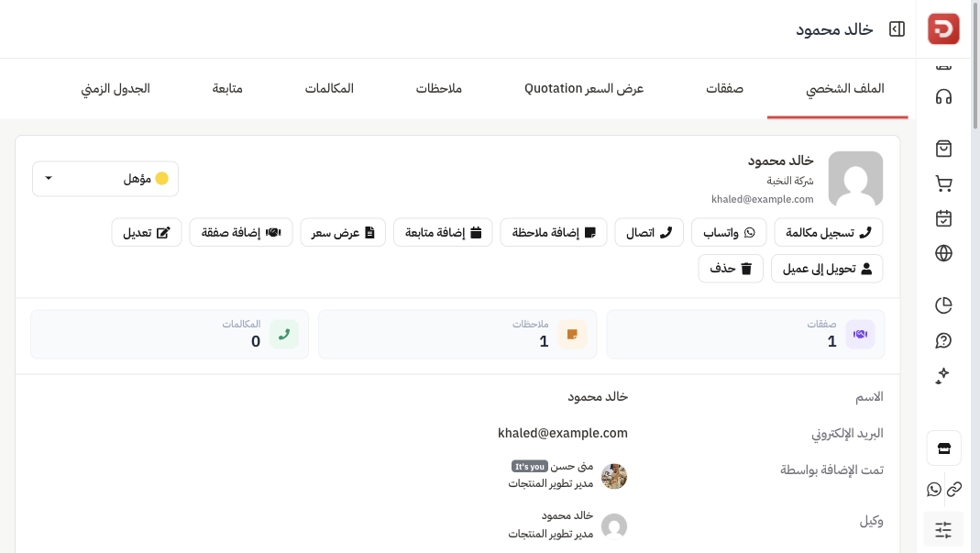Open the shopping cart icon in sidebar
Image resolution: width=980 pixels, height=553 pixels.
pyautogui.click(x=943, y=183)
